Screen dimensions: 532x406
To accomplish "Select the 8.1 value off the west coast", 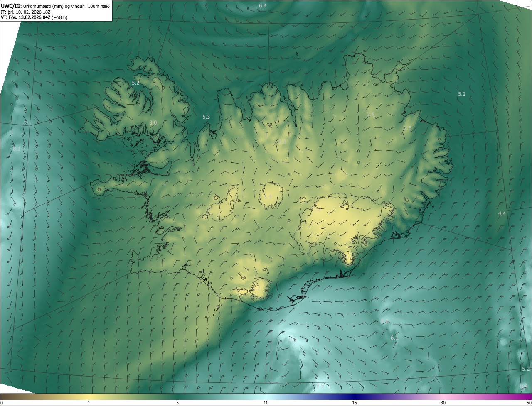I will pyautogui.click(x=16, y=149).
